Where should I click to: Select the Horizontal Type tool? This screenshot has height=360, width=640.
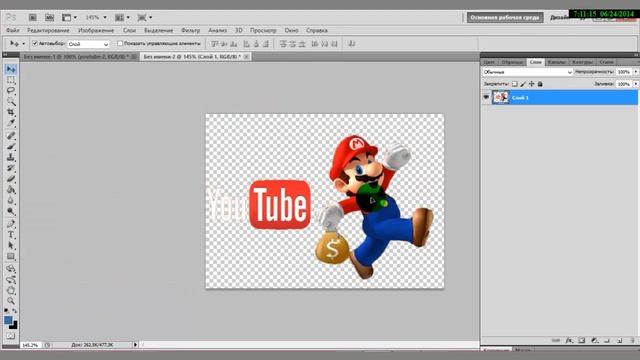[x=11, y=235]
